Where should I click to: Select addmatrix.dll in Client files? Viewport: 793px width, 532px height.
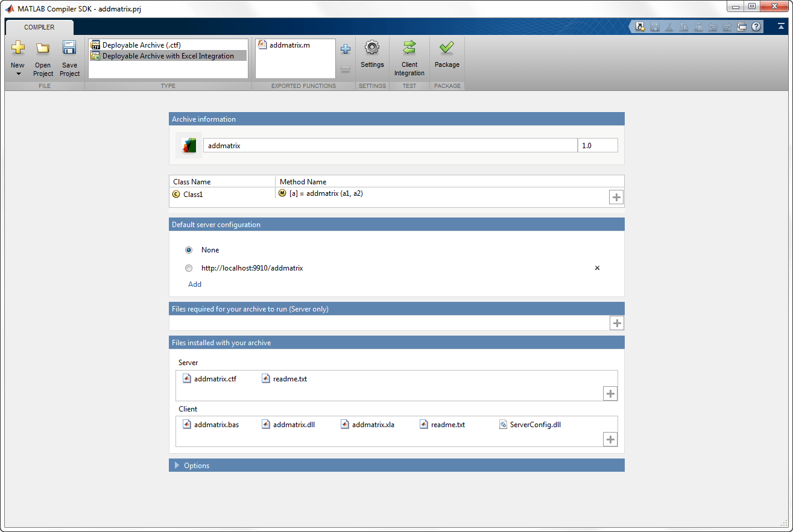pos(288,425)
